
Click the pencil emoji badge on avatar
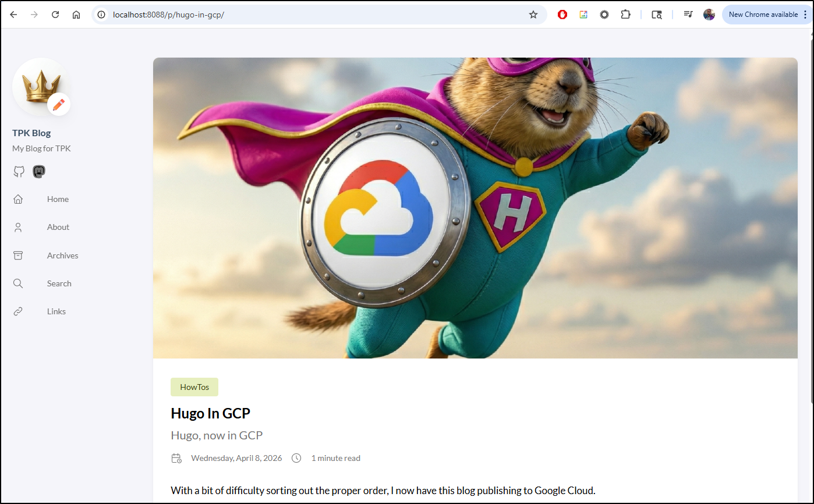pos(59,105)
